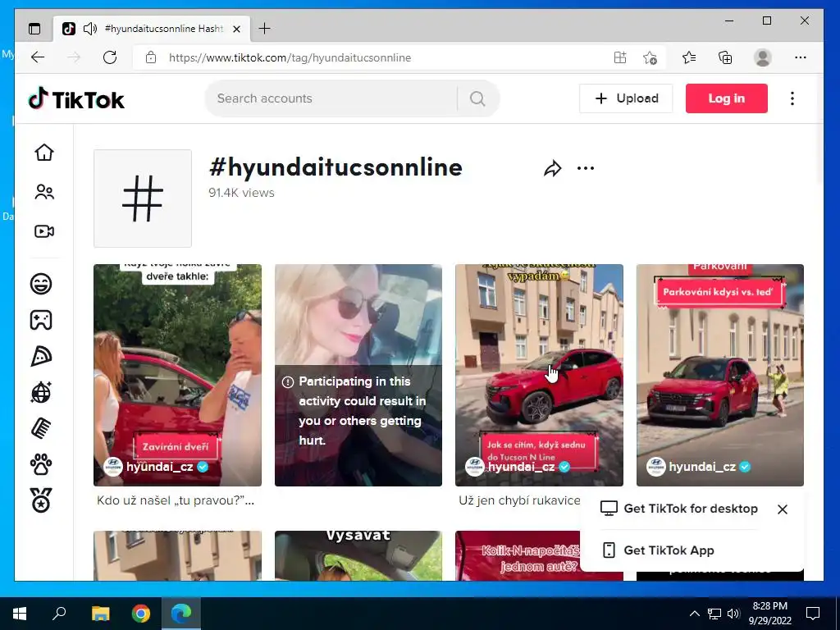Open video Jak se cítím Tucson N Line
Image resolution: width=840 pixels, height=630 pixels.
click(539, 375)
